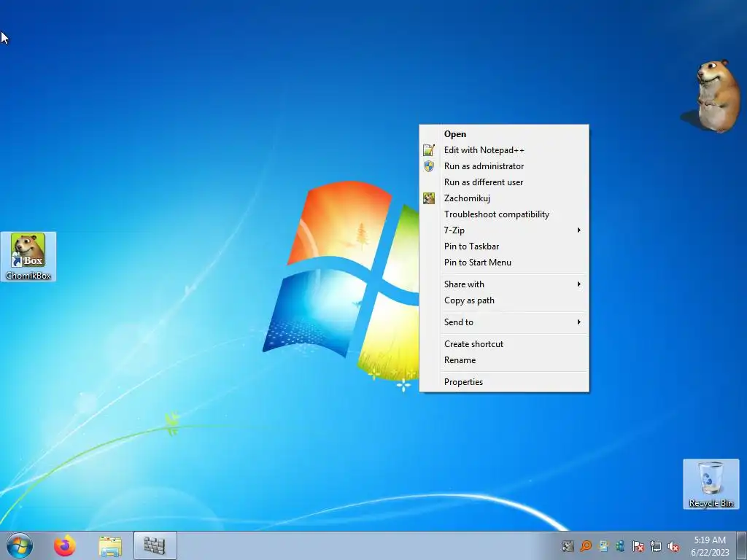The image size is (747, 560).
Task: Click the brick wall taskbar app
Action: point(155,545)
